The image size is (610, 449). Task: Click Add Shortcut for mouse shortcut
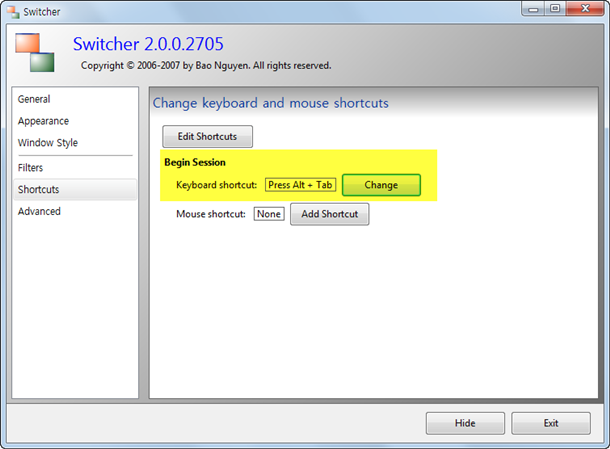click(330, 214)
